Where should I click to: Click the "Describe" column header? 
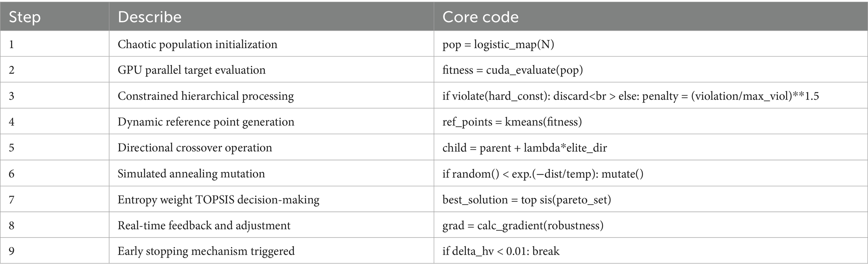click(149, 17)
